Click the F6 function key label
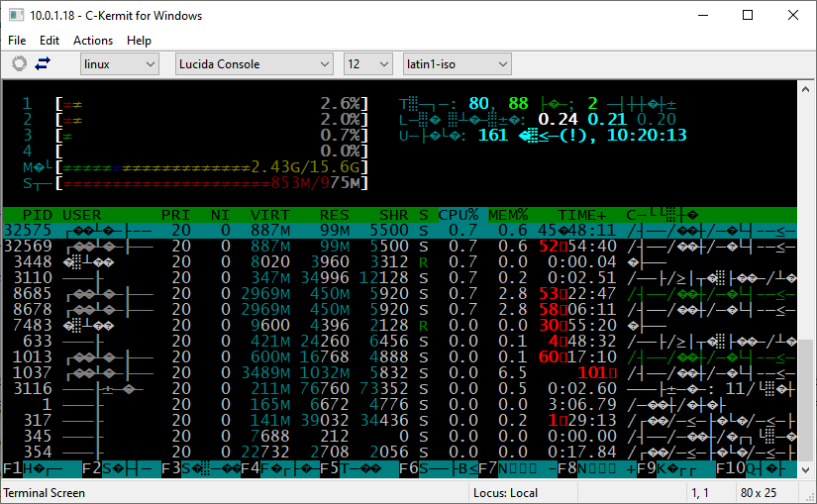This screenshot has width=817, height=504. 409,468
